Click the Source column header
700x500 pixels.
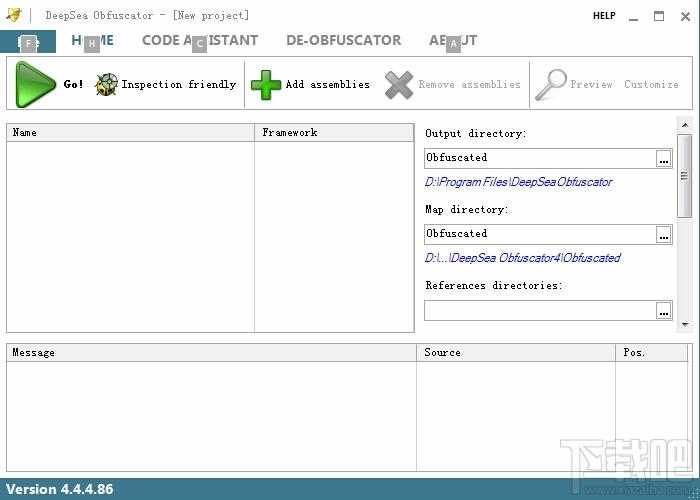tap(516, 353)
